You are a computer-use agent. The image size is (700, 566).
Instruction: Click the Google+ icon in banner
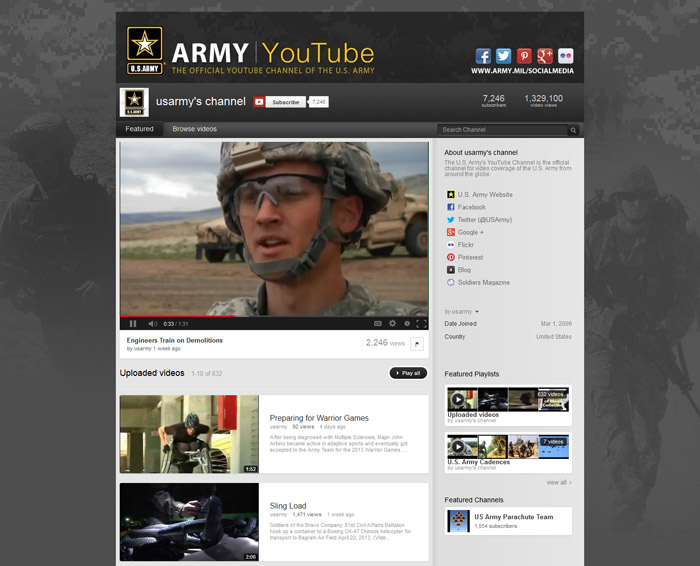point(545,56)
